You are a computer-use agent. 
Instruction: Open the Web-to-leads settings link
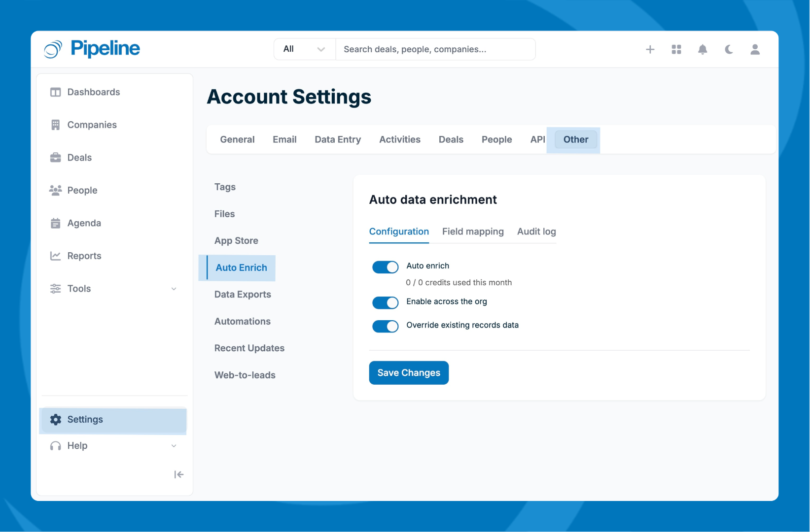coord(245,375)
